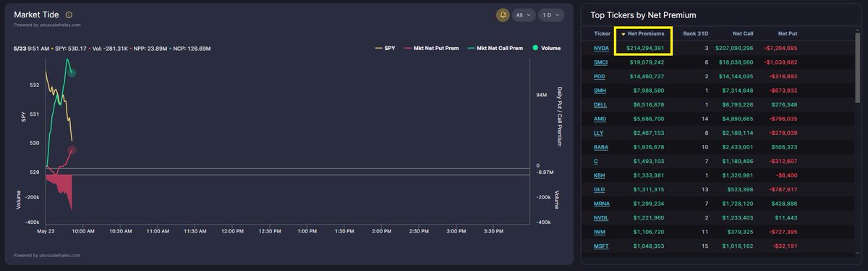Sort table by Net Put column
The width and height of the screenshot is (868, 271).
pos(788,33)
